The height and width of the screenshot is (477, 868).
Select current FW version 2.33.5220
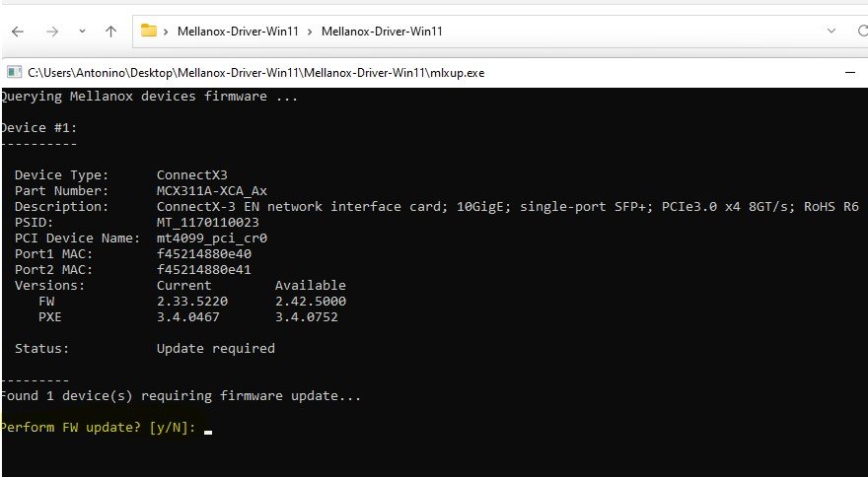(192, 302)
